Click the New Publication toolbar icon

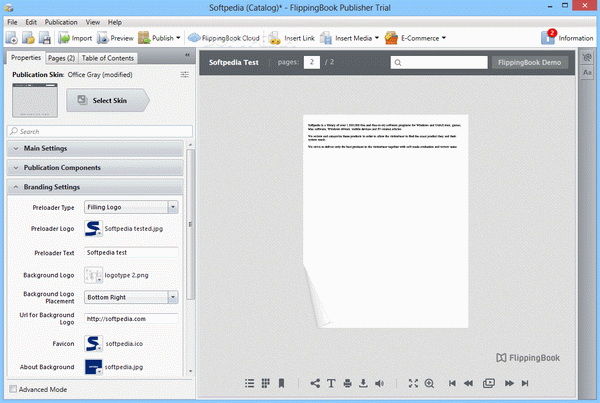coord(11,38)
